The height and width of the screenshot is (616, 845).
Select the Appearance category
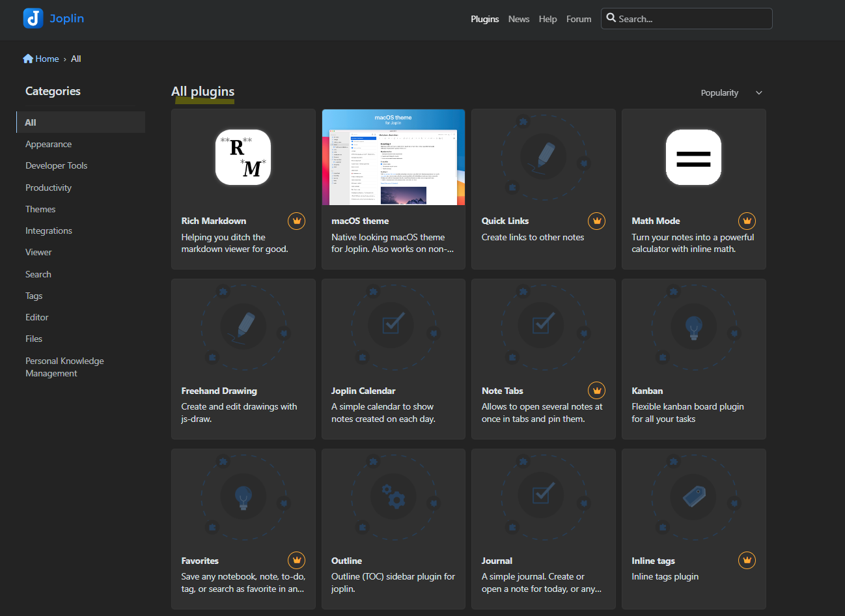[48, 144]
